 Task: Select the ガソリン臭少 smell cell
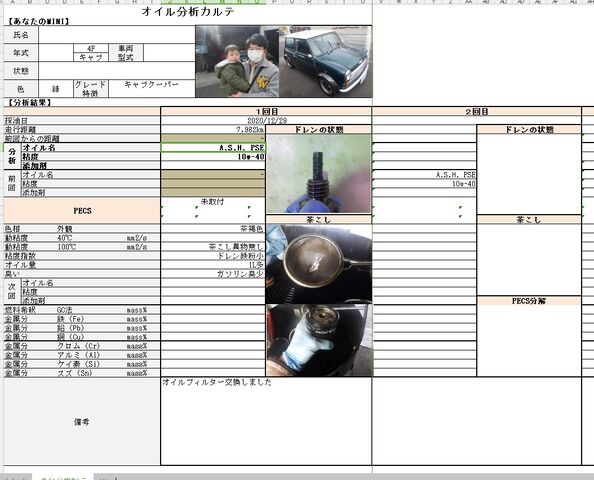(x=213, y=274)
